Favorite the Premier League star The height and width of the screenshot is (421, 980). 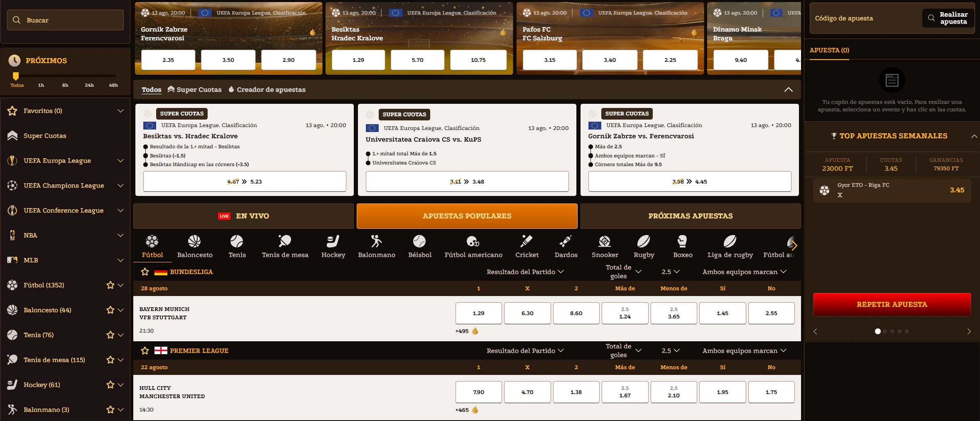145,351
